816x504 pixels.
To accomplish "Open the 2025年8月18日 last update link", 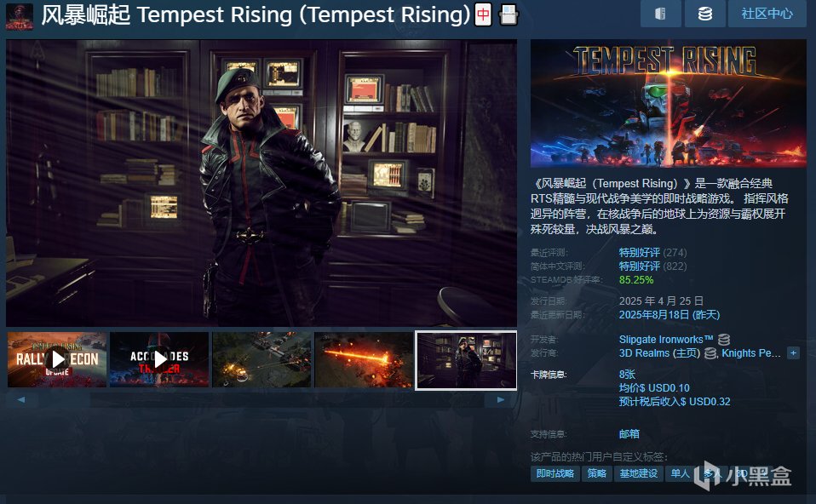I will (x=669, y=315).
